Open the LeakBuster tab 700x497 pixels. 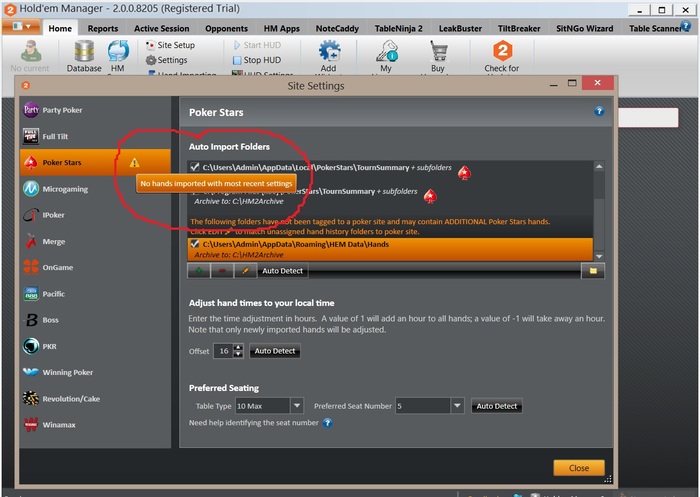(460, 28)
